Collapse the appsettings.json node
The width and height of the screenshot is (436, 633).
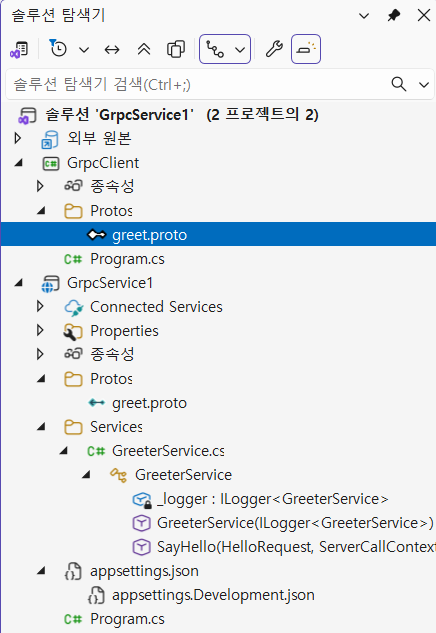coord(41,571)
